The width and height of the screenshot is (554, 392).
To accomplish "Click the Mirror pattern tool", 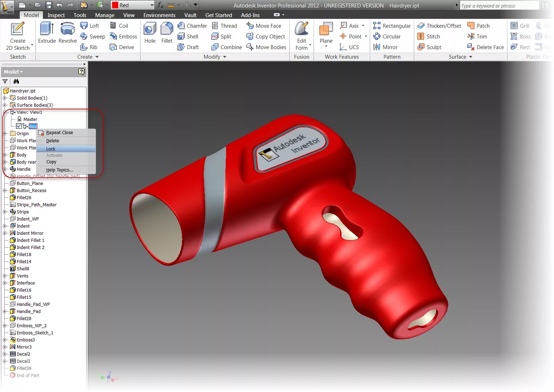I will (x=385, y=47).
